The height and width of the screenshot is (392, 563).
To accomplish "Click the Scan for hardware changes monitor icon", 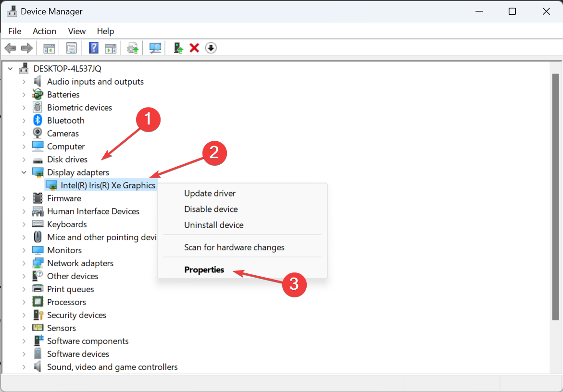I will coord(155,48).
